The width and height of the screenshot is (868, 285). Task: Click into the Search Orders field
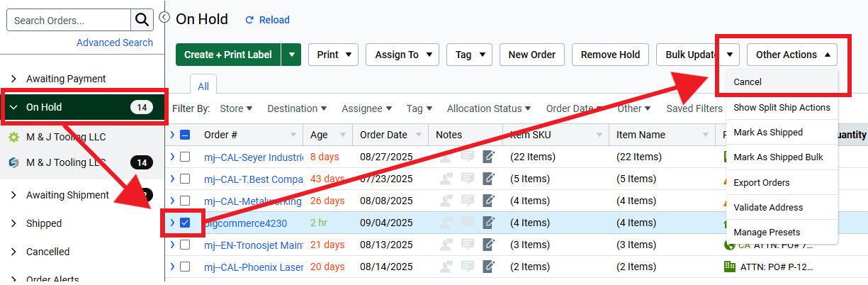(69, 20)
